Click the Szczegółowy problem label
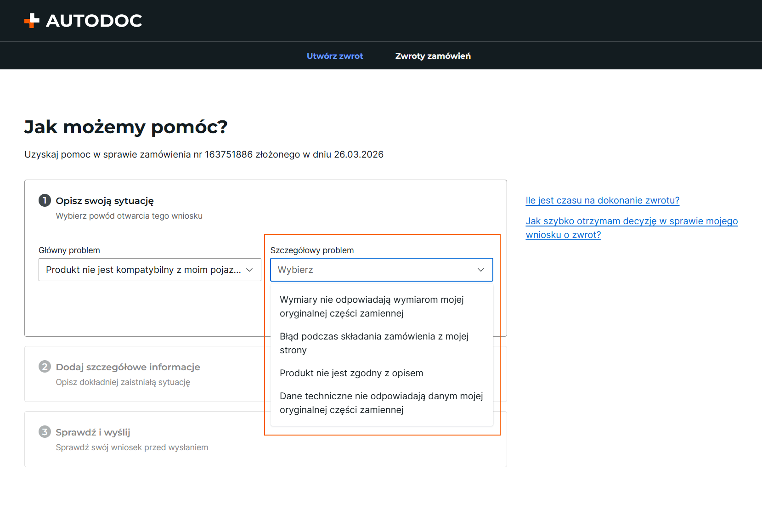This screenshot has height=532, width=762. point(312,250)
